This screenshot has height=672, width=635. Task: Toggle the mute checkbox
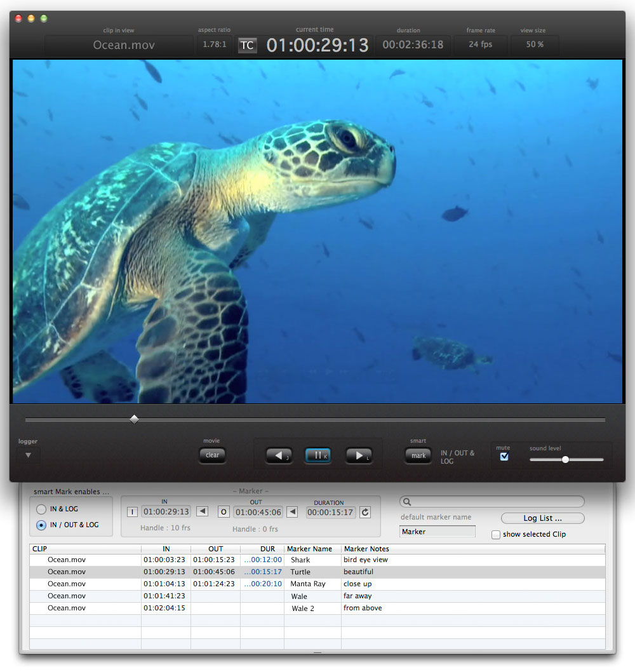[x=504, y=456]
